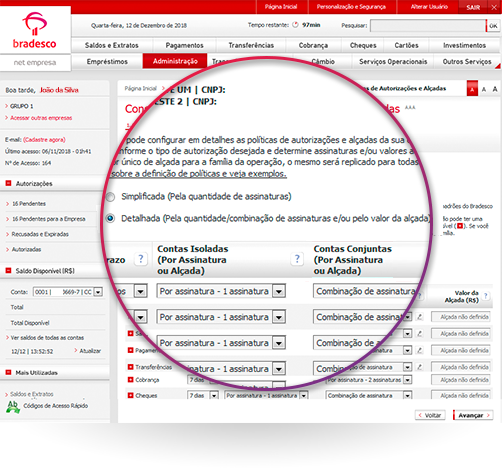502x468 pixels.
Task: Select the largest font size A
Action: [x=495, y=89]
